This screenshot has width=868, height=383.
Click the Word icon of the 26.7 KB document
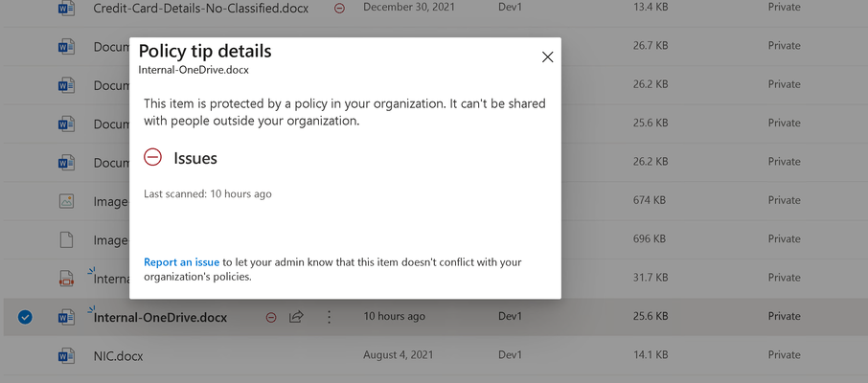66,47
